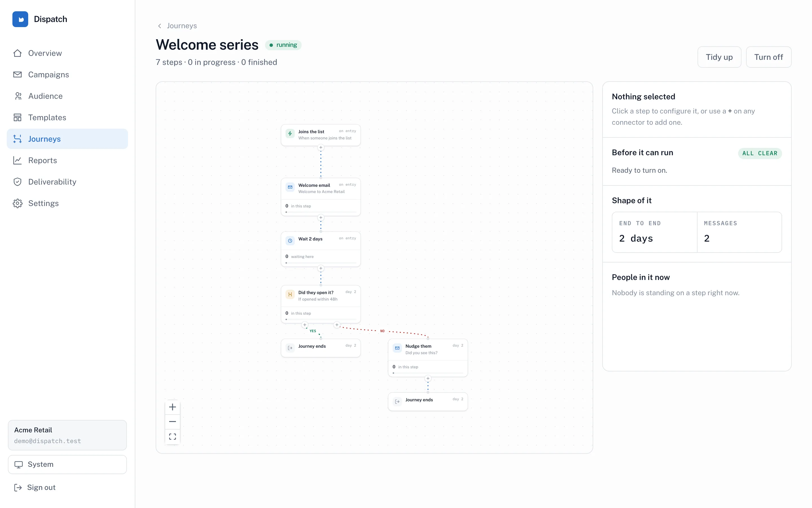Select the Welcome email step
This screenshot has width=812, height=508.
[x=321, y=197]
